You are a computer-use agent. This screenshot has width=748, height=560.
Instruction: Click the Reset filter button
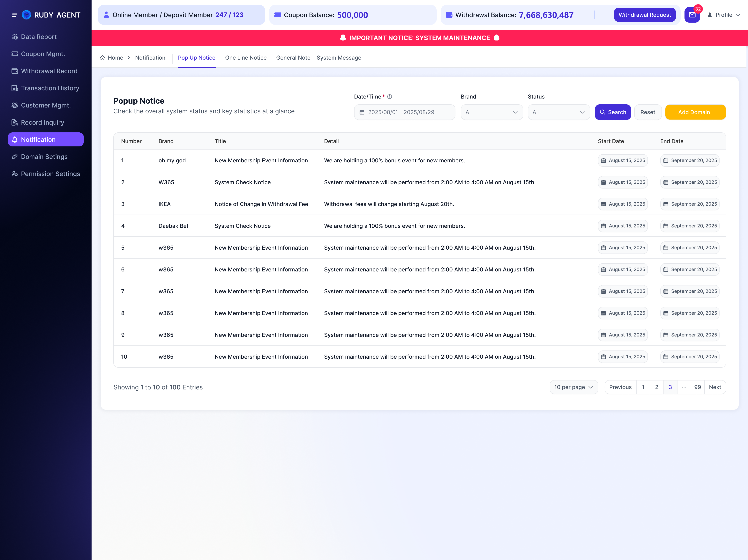pyautogui.click(x=647, y=112)
